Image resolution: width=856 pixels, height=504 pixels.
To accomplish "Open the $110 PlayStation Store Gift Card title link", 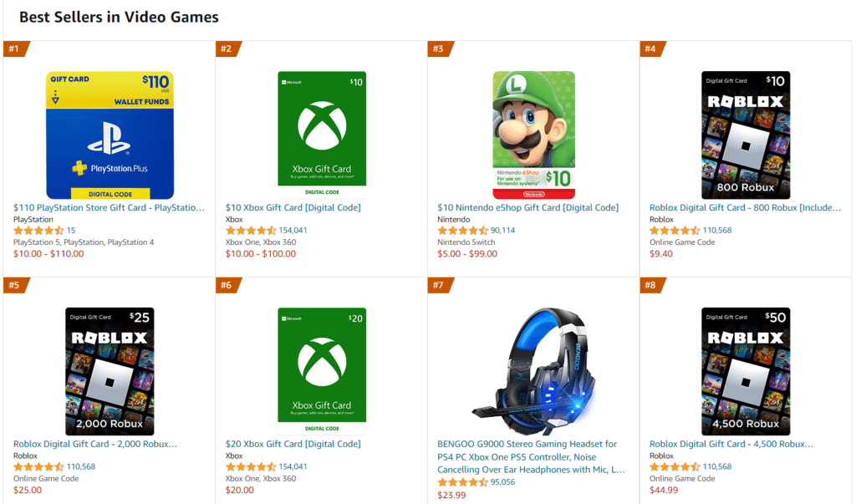I will pyautogui.click(x=109, y=207).
